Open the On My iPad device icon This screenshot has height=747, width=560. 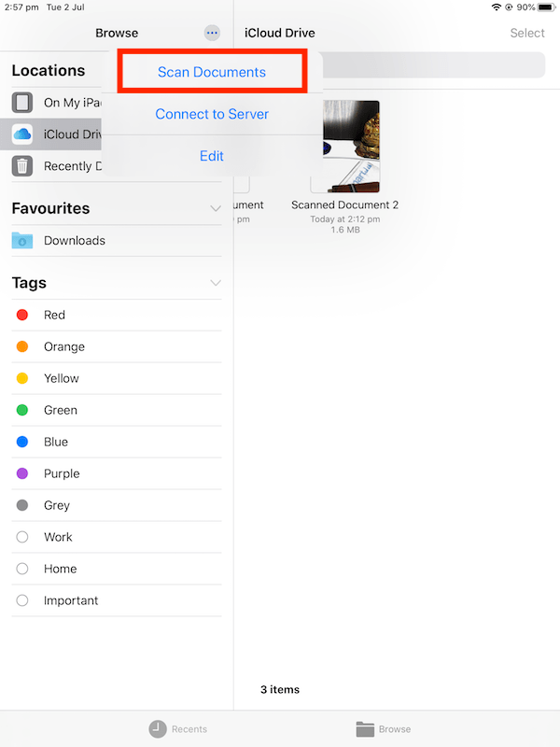22,103
